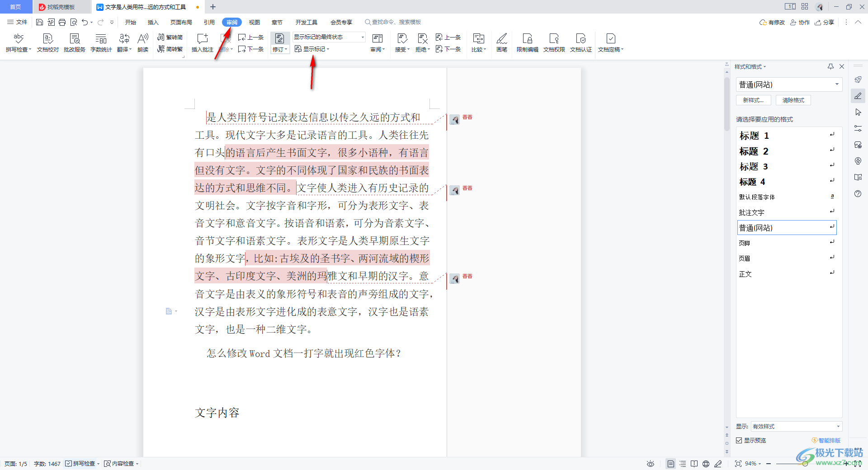868x470 pixels.
Task: Toggle eye protection mode in status bar
Action: 651,464
